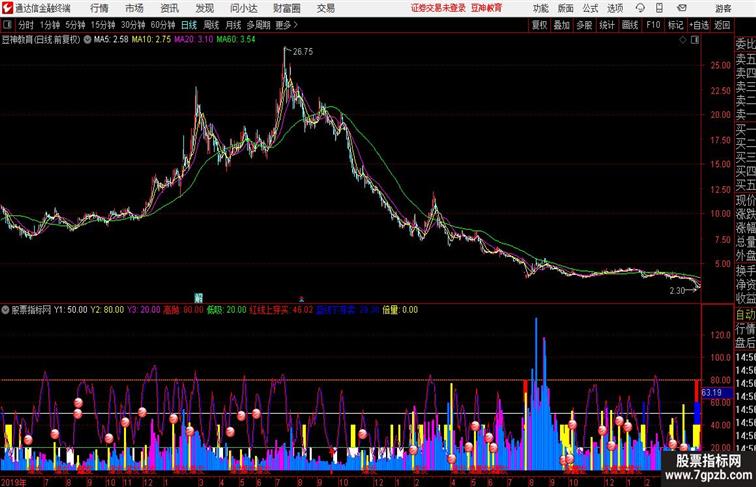Switch to the 分时 period tab
This screenshot has width=756, height=487.
[x=26, y=25]
